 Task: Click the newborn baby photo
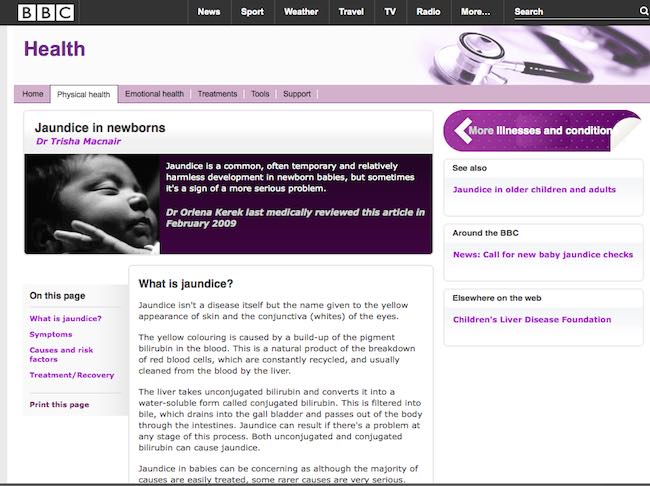(x=92, y=204)
